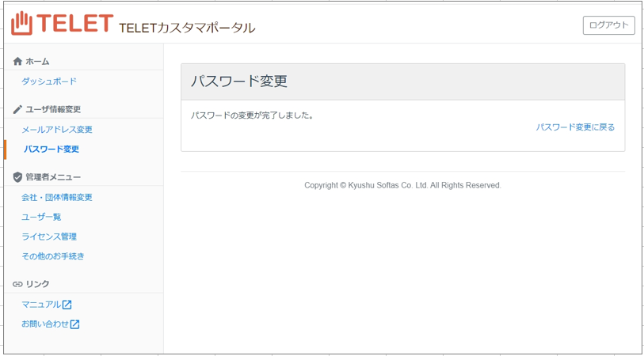This screenshot has height=356, width=644.
Task: Click the pencil icon beside ユーザ情報変更
Action: coord(17,109)
